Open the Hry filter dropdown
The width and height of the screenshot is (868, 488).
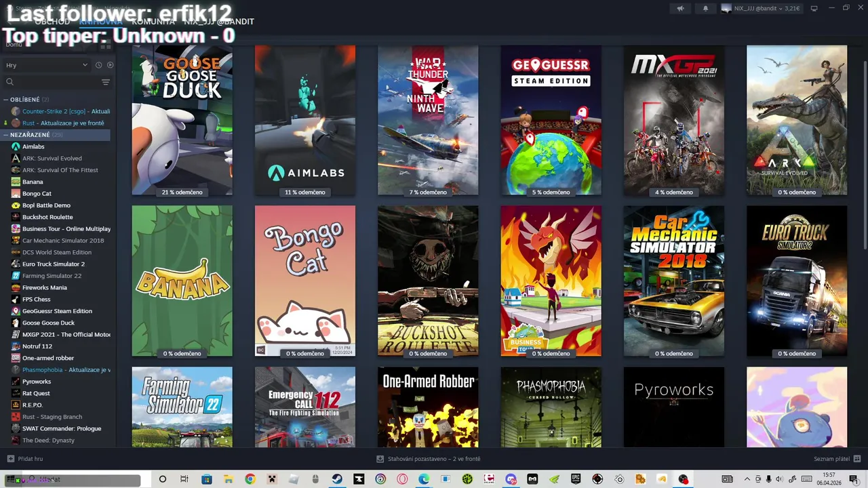[46, 65]
